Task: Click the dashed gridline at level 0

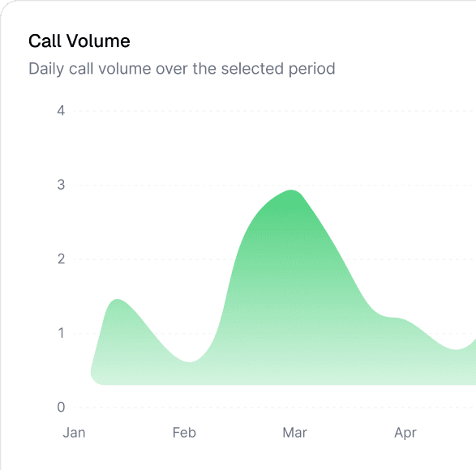Action: 275,407
